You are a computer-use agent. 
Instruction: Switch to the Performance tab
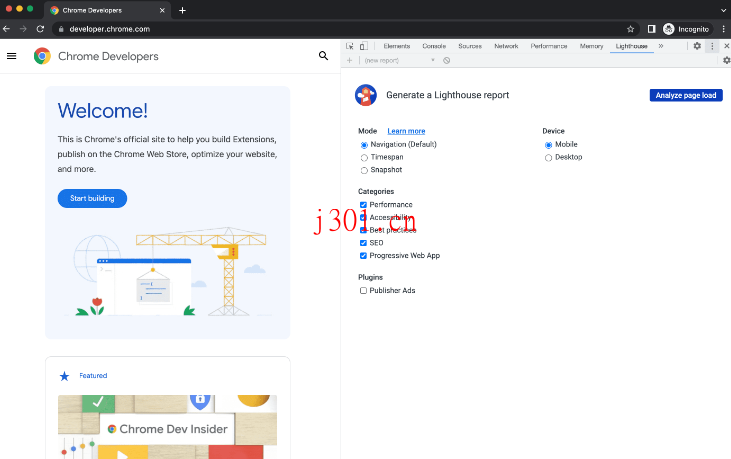(549, 46)
